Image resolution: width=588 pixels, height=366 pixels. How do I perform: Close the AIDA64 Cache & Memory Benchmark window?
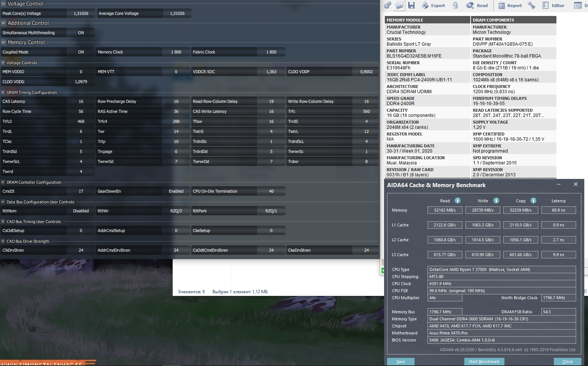coord(576,184)
